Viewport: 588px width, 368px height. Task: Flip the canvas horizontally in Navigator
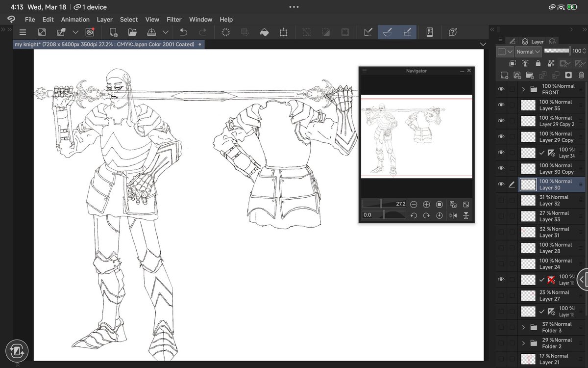pos(453,215)
